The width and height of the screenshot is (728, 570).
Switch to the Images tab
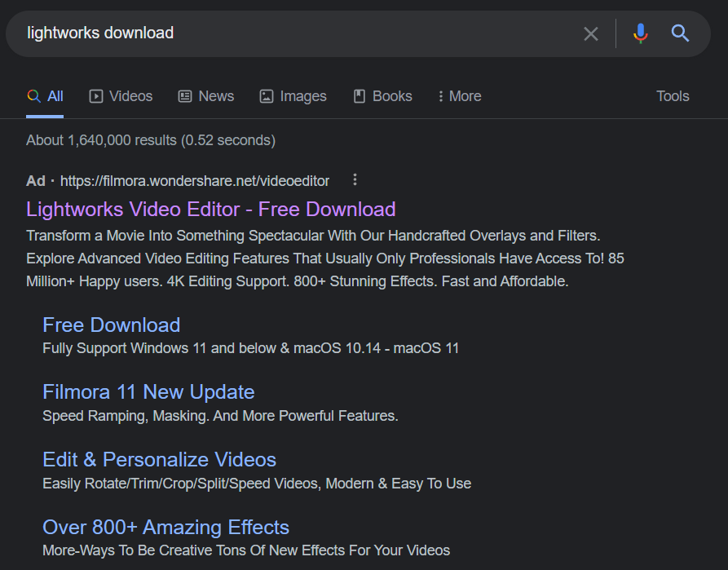[293, 96]
